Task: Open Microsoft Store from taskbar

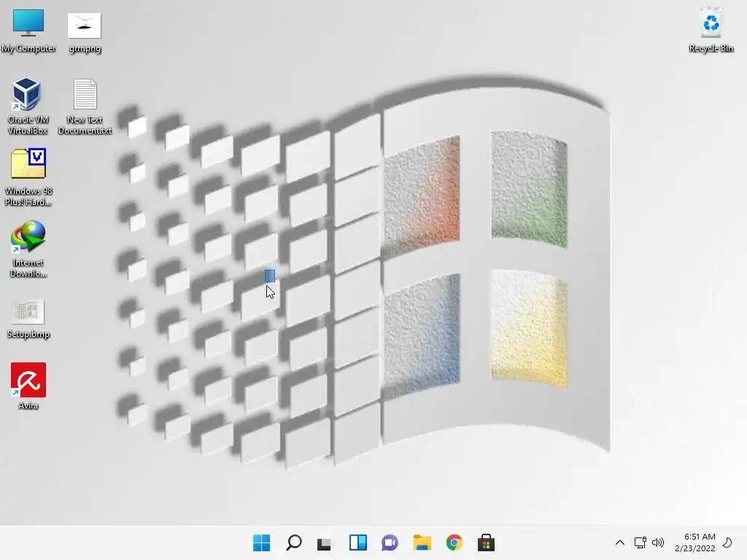Action: 486,542
